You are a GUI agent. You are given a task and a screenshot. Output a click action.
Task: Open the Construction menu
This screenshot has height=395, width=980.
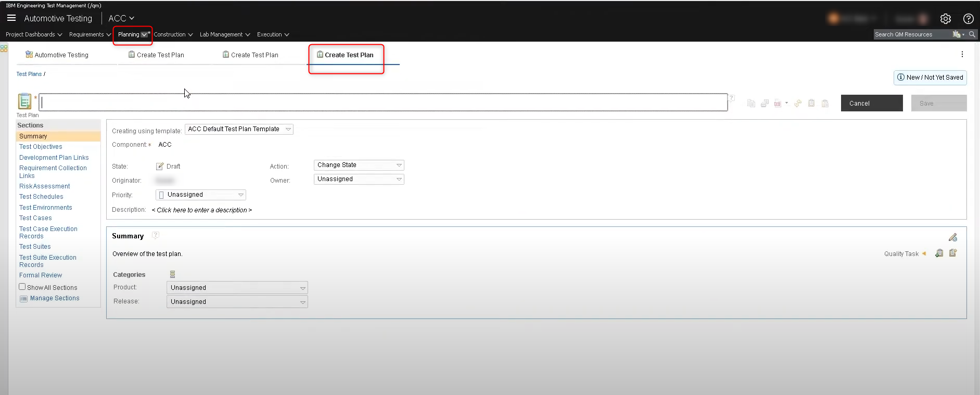(x=173, y=34)
